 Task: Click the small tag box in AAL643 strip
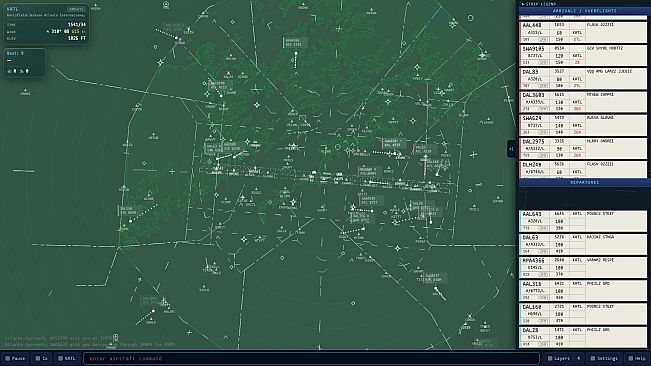click(x=543, y=228)
